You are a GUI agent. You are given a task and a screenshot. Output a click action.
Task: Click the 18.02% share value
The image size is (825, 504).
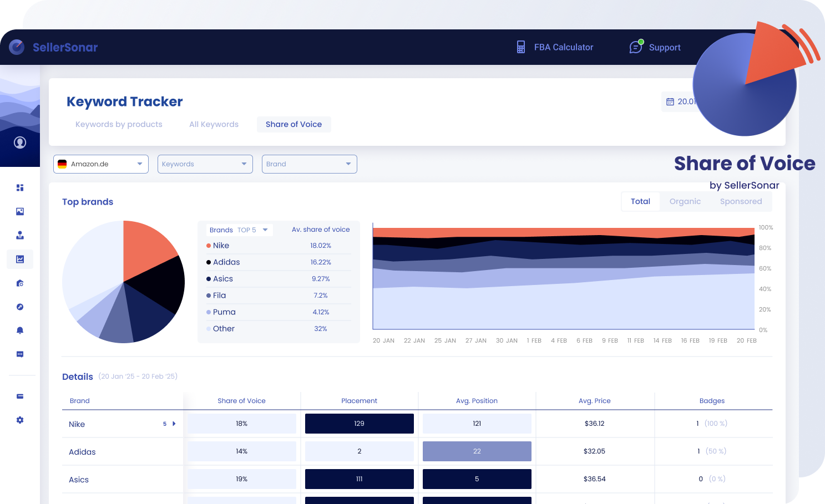321,246
